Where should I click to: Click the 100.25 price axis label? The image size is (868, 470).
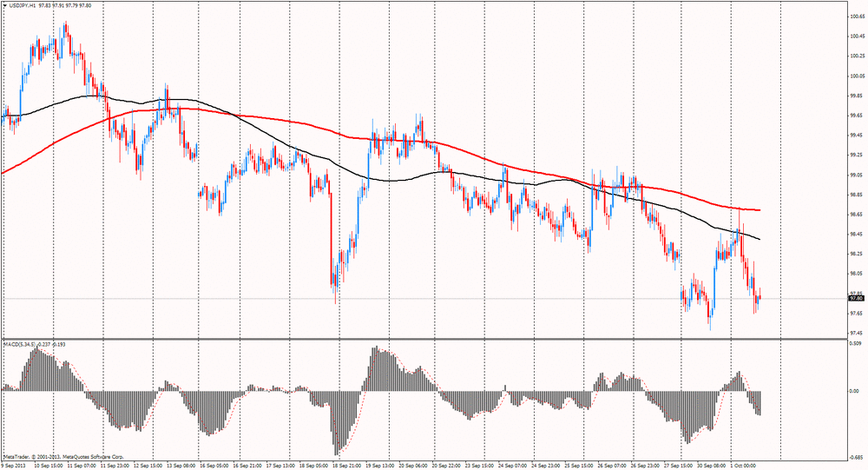tap(857, 56)
